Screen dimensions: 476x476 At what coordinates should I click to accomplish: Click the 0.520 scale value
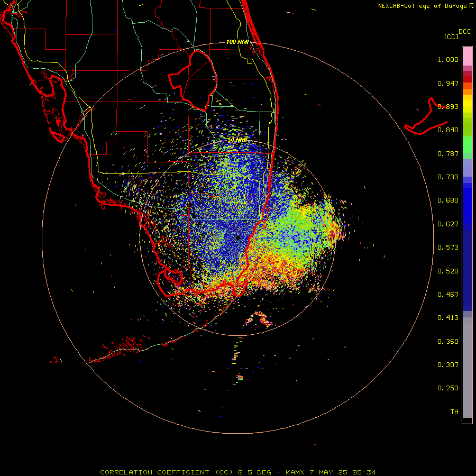tap(448, 271)
